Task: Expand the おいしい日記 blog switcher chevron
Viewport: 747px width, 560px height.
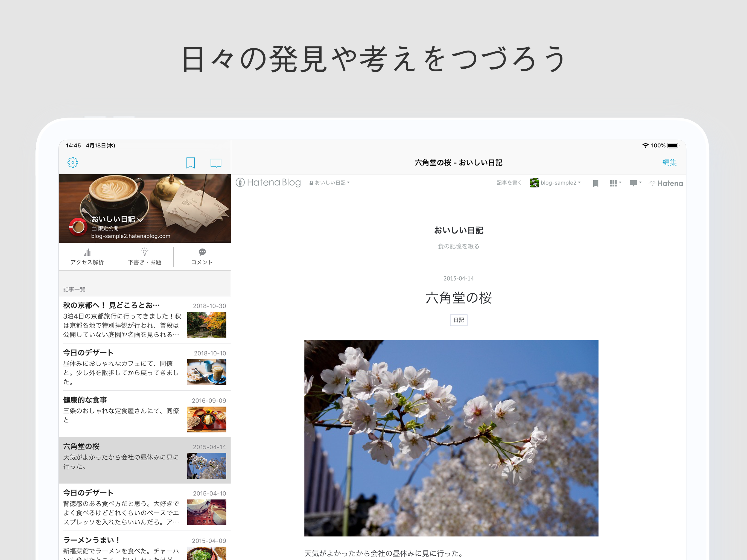Action: pos(141,220)
